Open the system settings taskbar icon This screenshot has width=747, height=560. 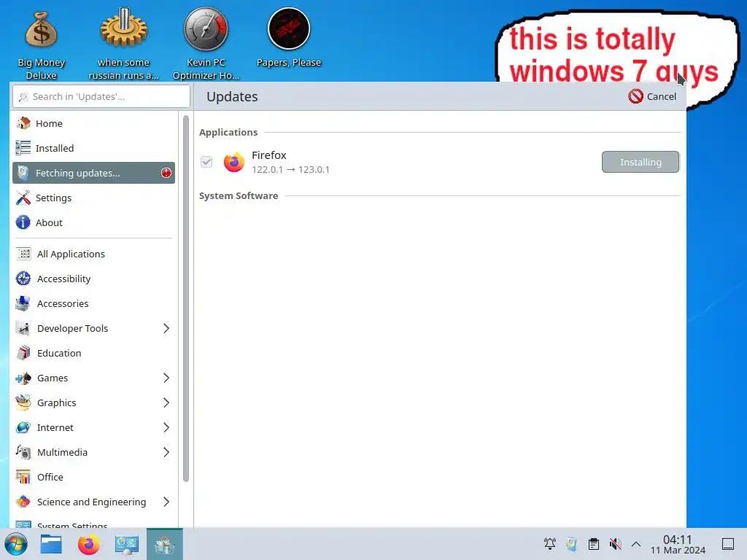click(x=127, y=544)
